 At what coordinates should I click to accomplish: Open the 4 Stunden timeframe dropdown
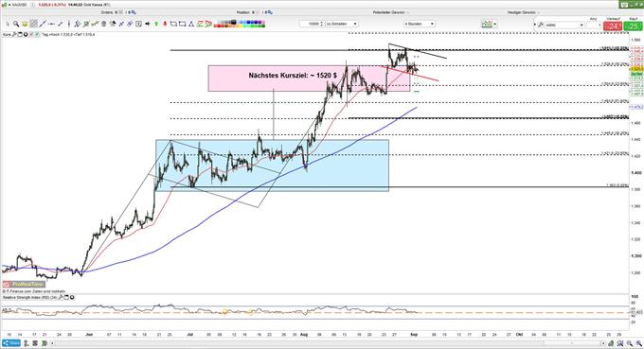click(420, 24)
